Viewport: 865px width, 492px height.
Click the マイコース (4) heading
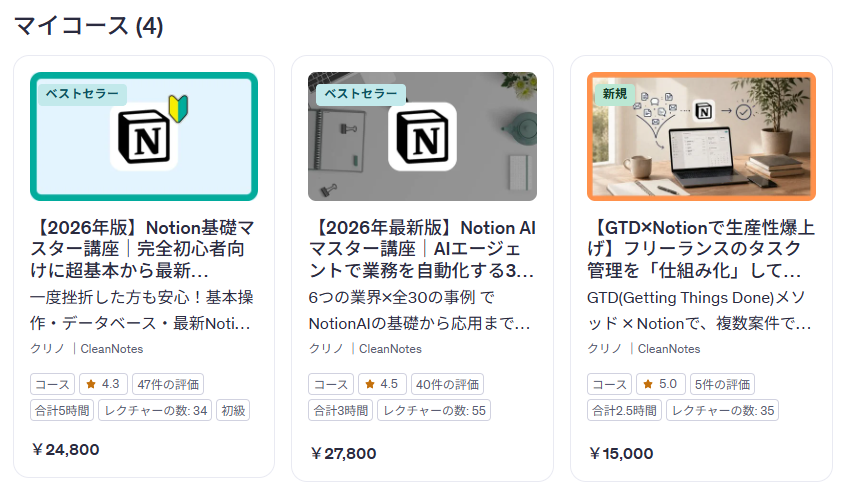(89, 26)
